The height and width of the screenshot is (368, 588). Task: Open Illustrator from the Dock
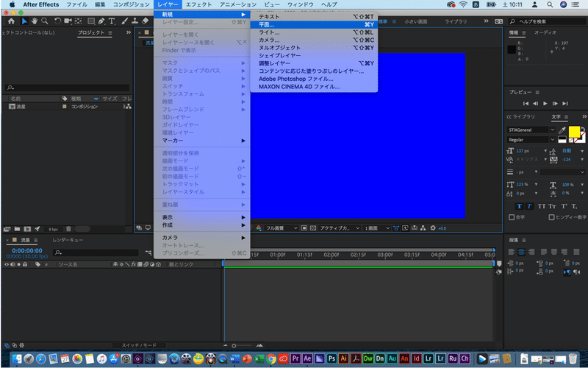[343, 358]
